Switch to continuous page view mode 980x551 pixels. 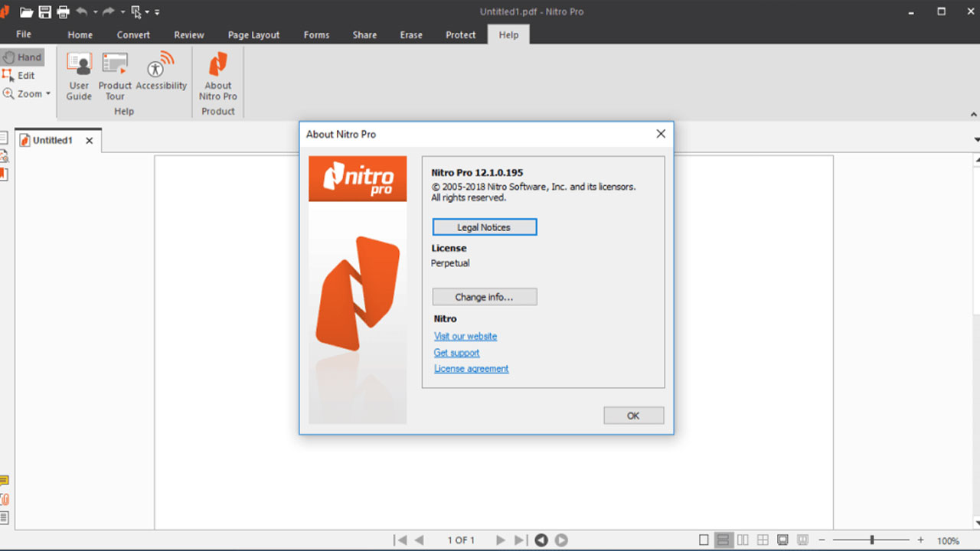(x=723, y=540)
